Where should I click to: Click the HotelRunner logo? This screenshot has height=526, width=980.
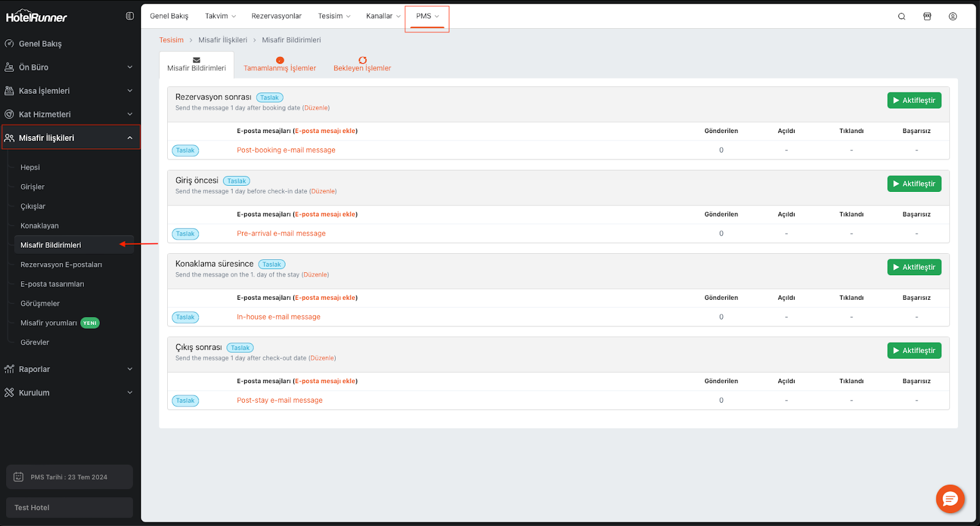pos(37,17)
